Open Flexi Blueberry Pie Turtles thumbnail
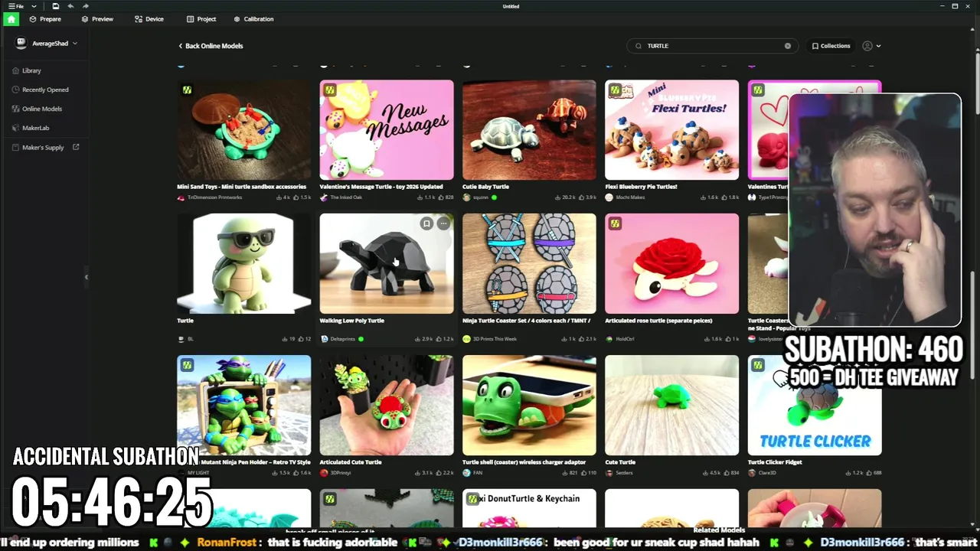980x551 pixels. [671, 130]
